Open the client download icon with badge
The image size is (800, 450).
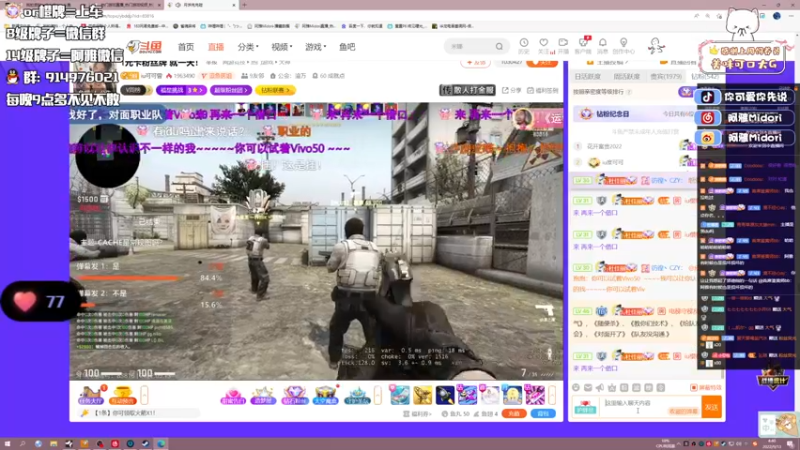click(583, 45)
